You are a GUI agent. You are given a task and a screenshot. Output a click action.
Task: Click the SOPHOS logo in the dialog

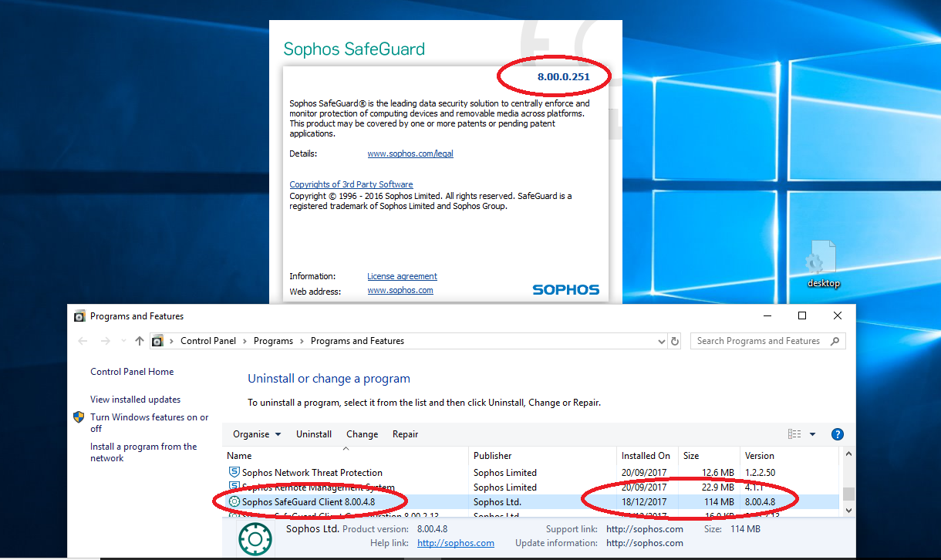[566, 290]
